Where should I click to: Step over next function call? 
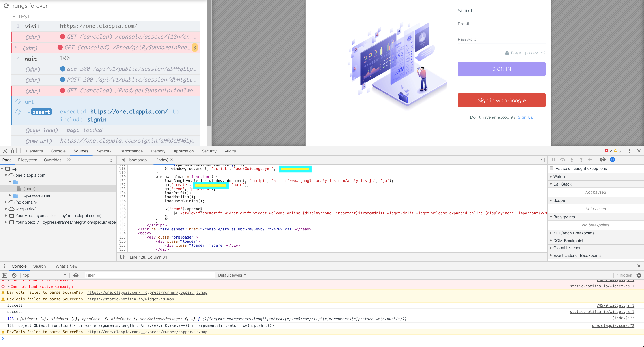pos(563,160)
